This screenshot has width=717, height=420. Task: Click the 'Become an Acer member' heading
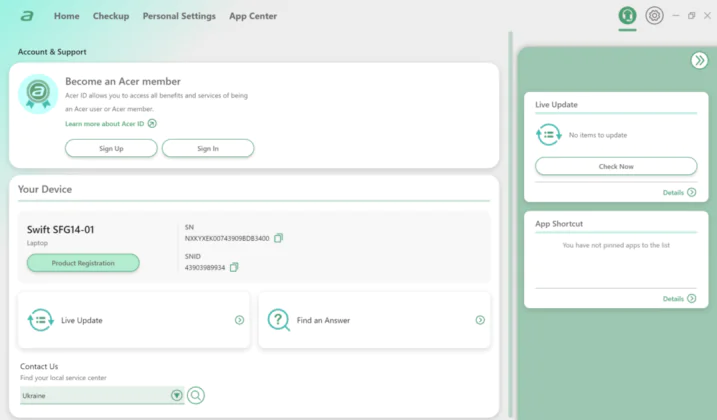coord(123,81)
